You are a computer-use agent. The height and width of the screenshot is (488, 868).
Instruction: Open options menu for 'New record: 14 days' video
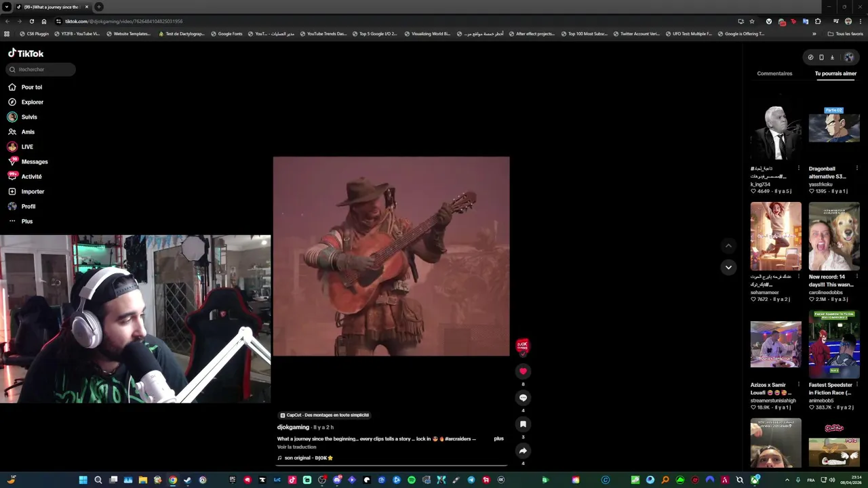click(857, 277)
